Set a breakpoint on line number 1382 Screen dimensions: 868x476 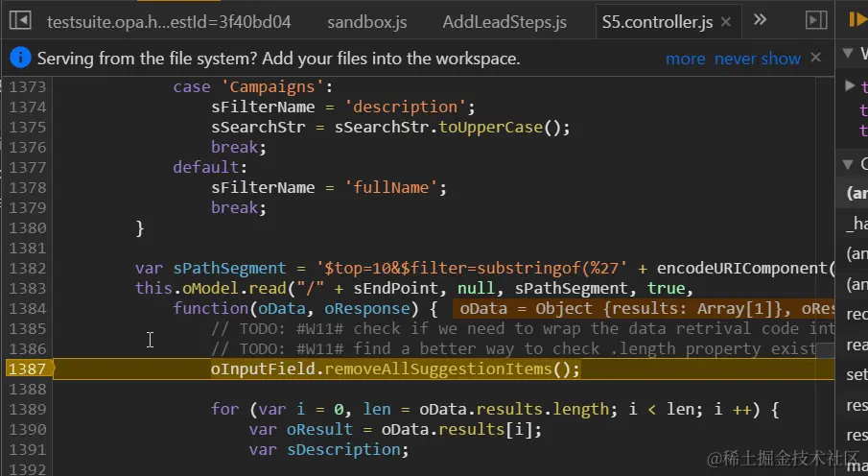point(27,268)
